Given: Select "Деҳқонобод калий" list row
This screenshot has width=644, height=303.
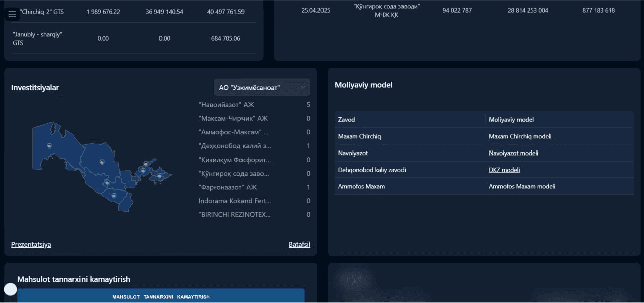Looking at the screenshot, I should (x=255, y=146).
